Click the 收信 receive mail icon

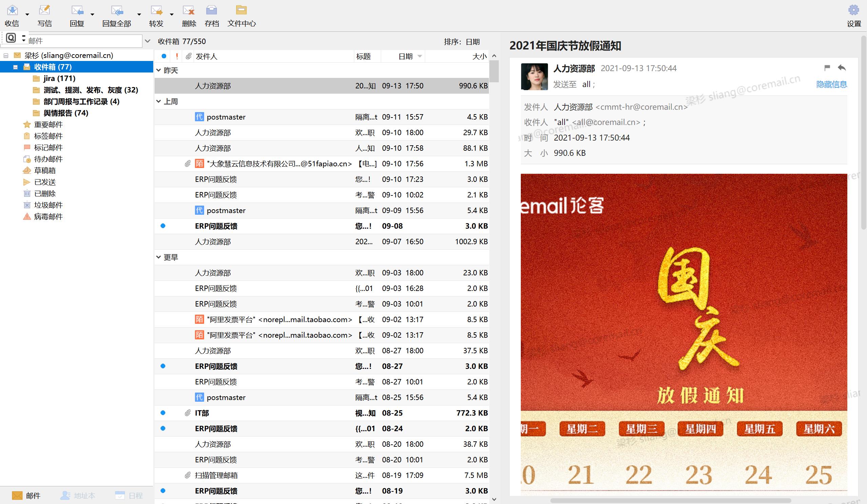pyautogui.click(x=13, y=10)
